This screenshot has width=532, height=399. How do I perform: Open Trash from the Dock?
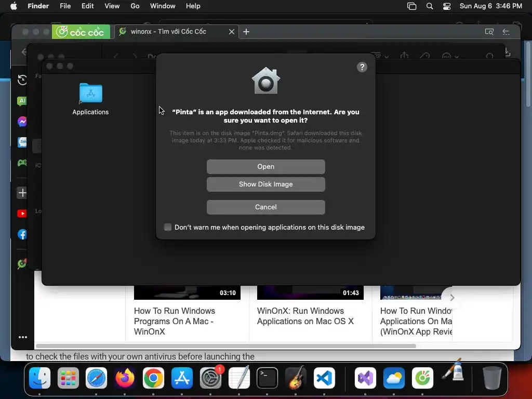(492, 378)
